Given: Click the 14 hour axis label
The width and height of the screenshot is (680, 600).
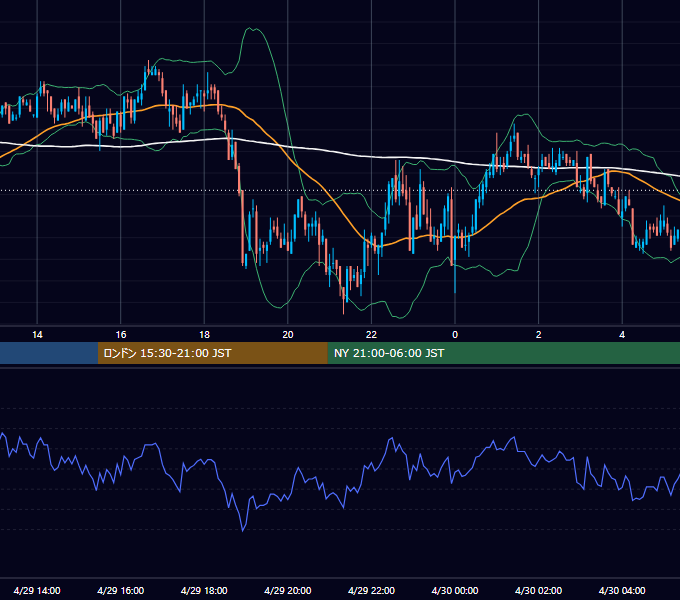Looking at the screenshot, I should [37, 335].
